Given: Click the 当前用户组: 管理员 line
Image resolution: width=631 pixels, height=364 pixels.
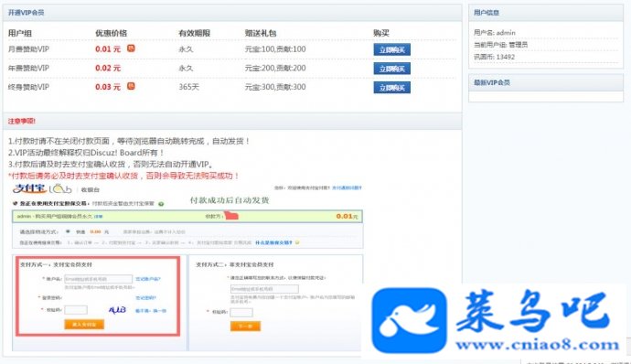Looking at the screenshot, I should pos(500,45).
